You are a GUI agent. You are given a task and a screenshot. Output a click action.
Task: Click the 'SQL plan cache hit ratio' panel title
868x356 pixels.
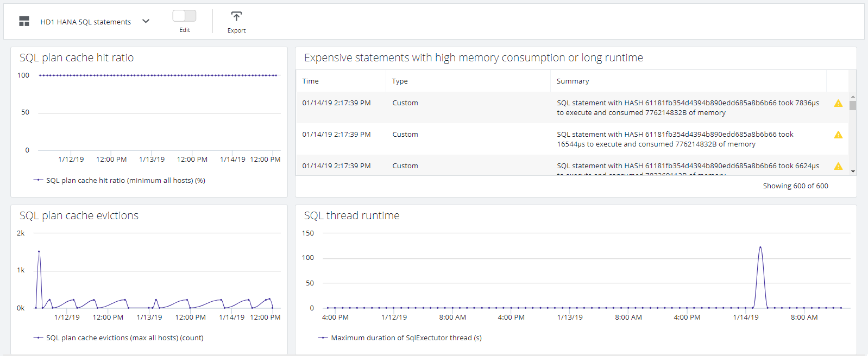tap(77, 58)
